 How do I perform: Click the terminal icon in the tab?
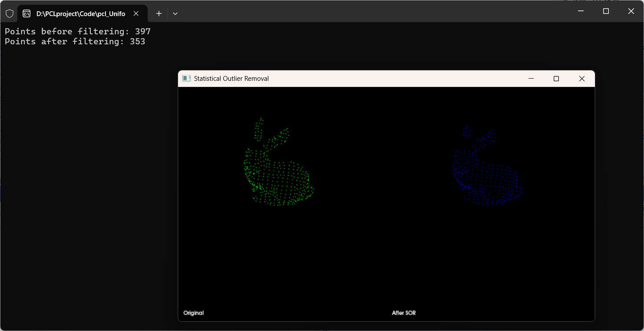pos(26,13)
